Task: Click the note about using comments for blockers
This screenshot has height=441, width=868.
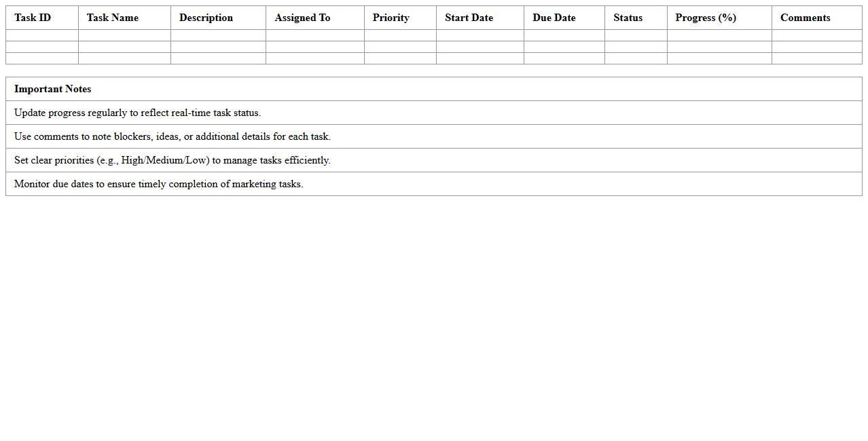Action: point(173,136)
